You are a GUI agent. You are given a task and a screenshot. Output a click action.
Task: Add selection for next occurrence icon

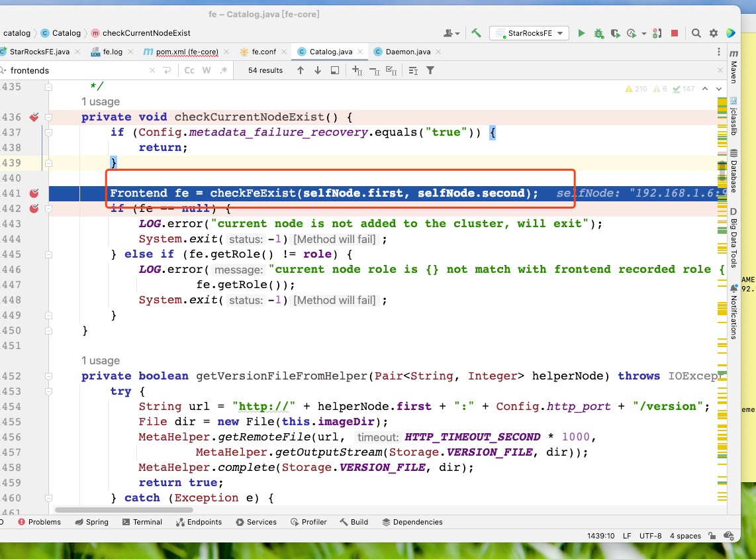coord(357,70)
